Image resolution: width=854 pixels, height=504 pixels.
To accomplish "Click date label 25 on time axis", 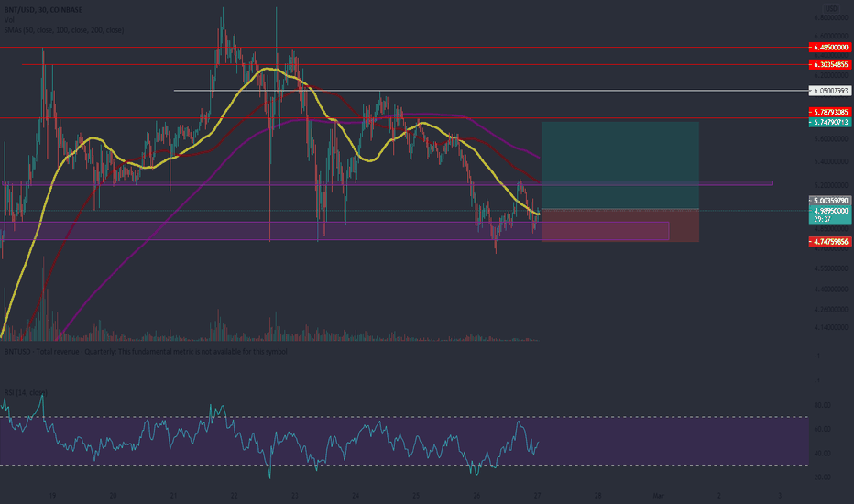I will 416,496.
